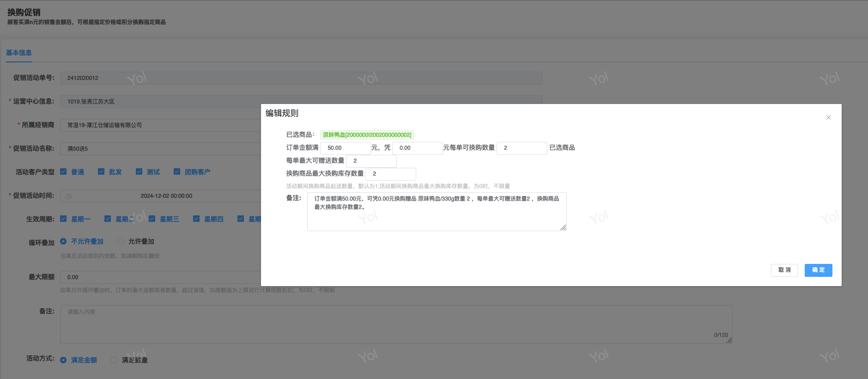The width and height of the screenshot is (868, 379).
Task: Click the 已选商品: label above the rule inputs
Action: tap(300, 134)
